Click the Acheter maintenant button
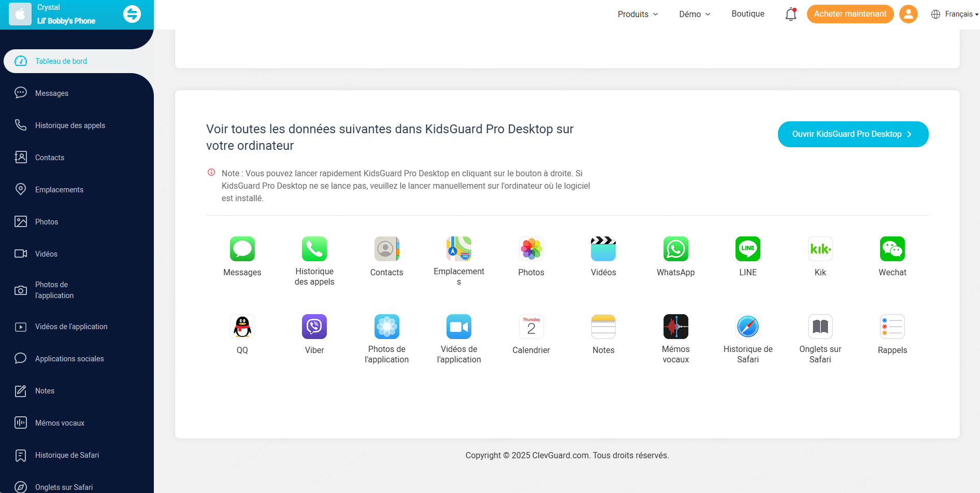The image size is (980, 493). [x=850, y=14]
